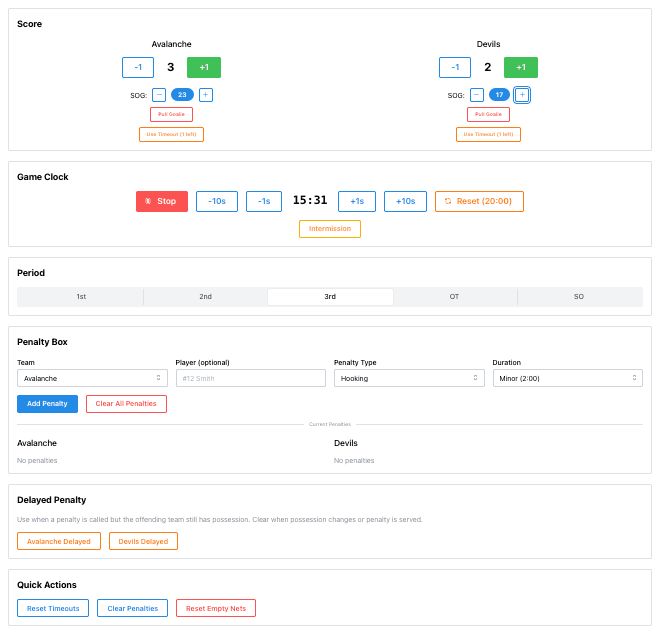Image resolution: width=662 pixels, height=634 pixels.
Task: Add a goal for Devils with +1
Action: click(x=521, y=68)
